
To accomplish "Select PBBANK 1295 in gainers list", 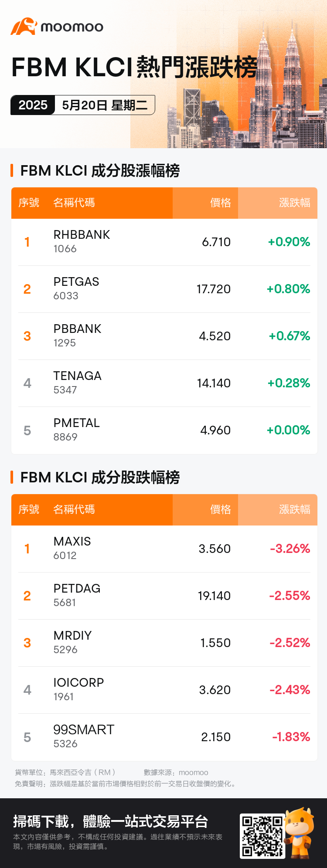I will click(x=164, y=336).
